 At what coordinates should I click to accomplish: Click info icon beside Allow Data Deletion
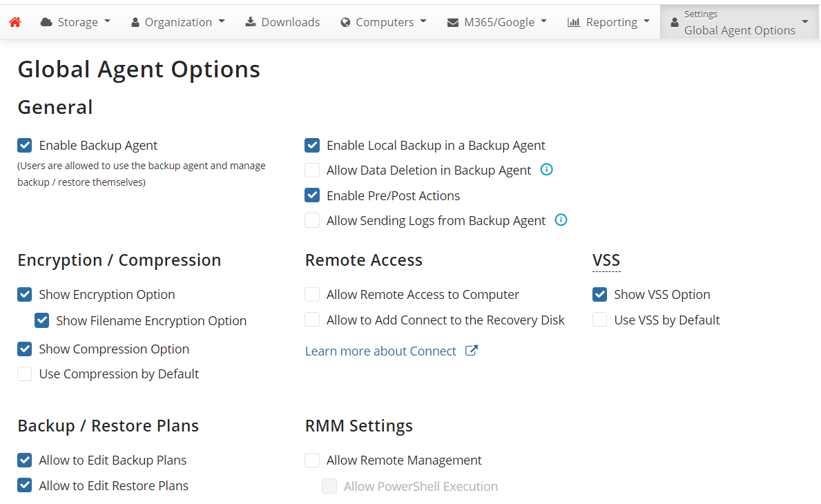point(546,170)
